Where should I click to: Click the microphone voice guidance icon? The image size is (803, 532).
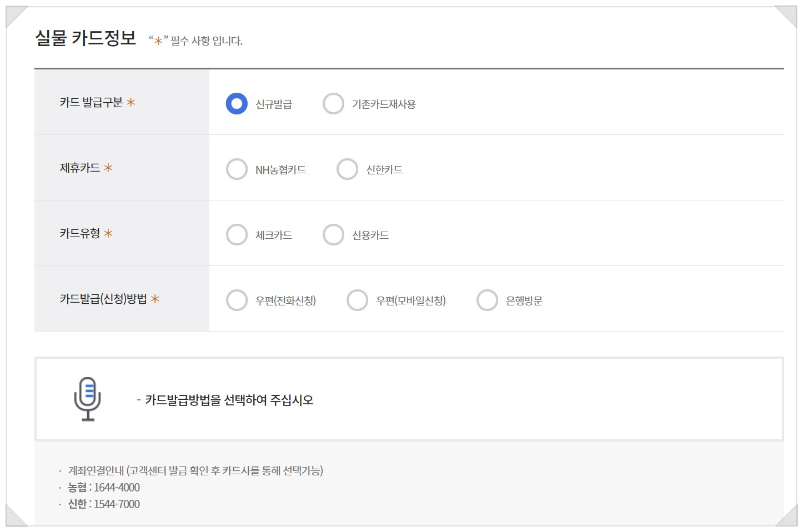click(x=87, y=399)
